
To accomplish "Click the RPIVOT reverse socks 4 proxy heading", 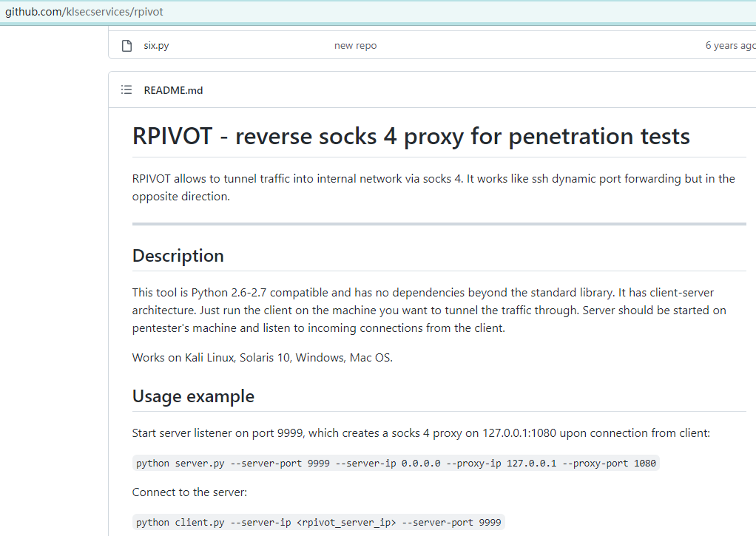I will (x=411, y=136).
